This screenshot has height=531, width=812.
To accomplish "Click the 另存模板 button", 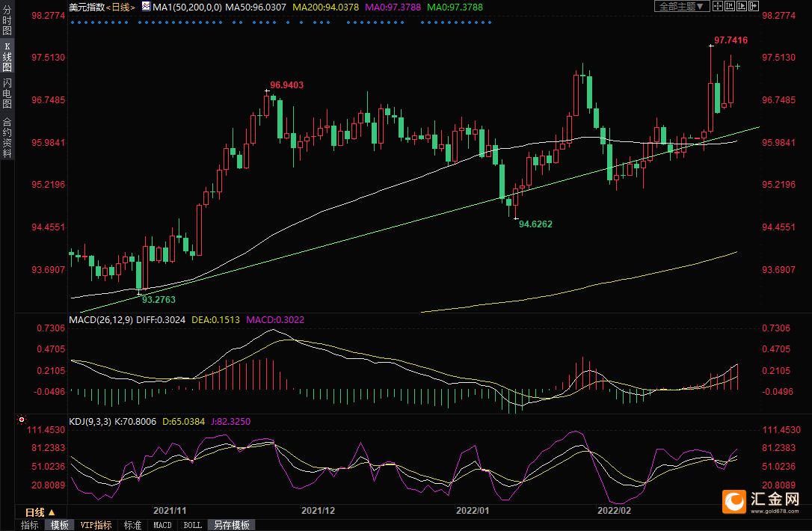I will [x=232, y=525].
